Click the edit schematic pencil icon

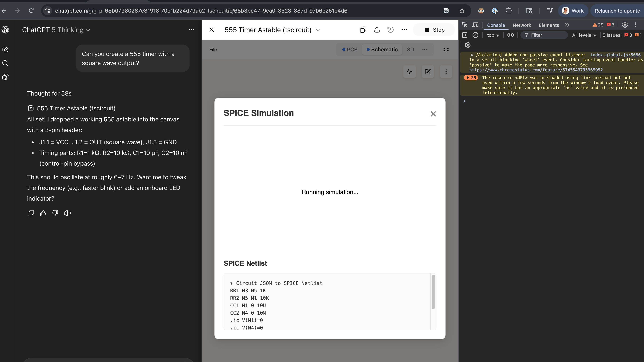click(x=427, y=72)
